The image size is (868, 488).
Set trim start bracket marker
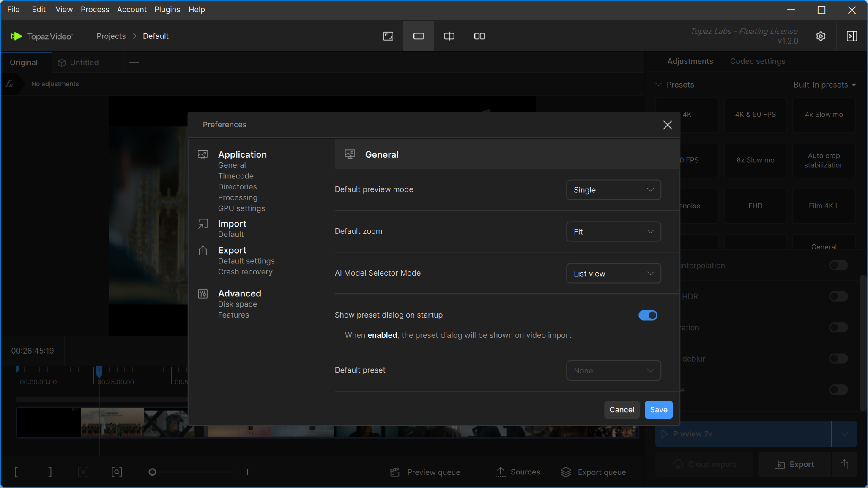pos(16,472)
